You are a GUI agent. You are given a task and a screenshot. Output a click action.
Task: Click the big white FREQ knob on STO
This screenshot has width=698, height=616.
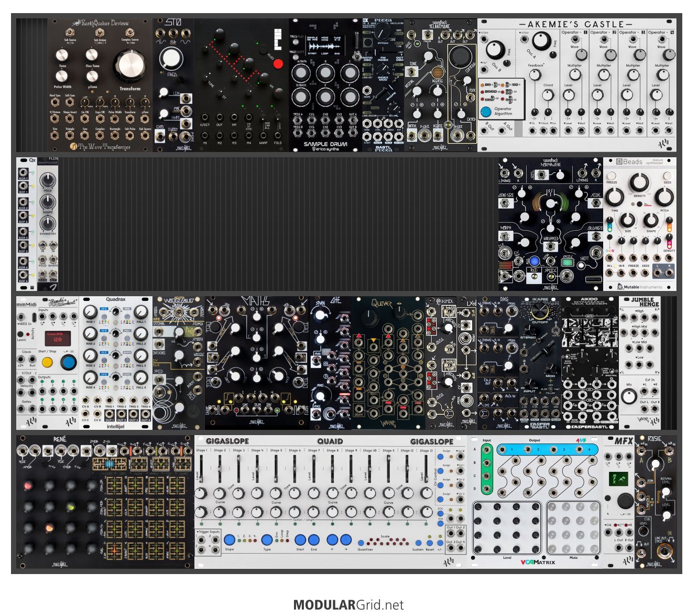170,59
